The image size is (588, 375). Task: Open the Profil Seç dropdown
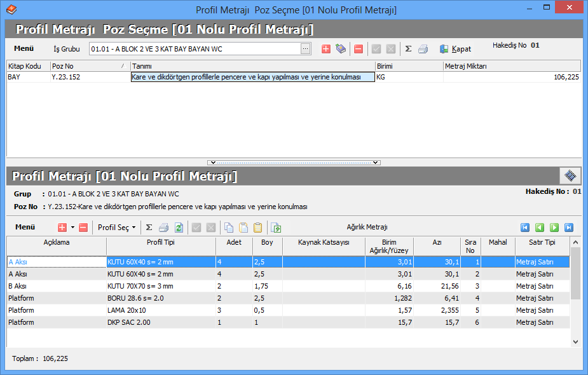116,227
